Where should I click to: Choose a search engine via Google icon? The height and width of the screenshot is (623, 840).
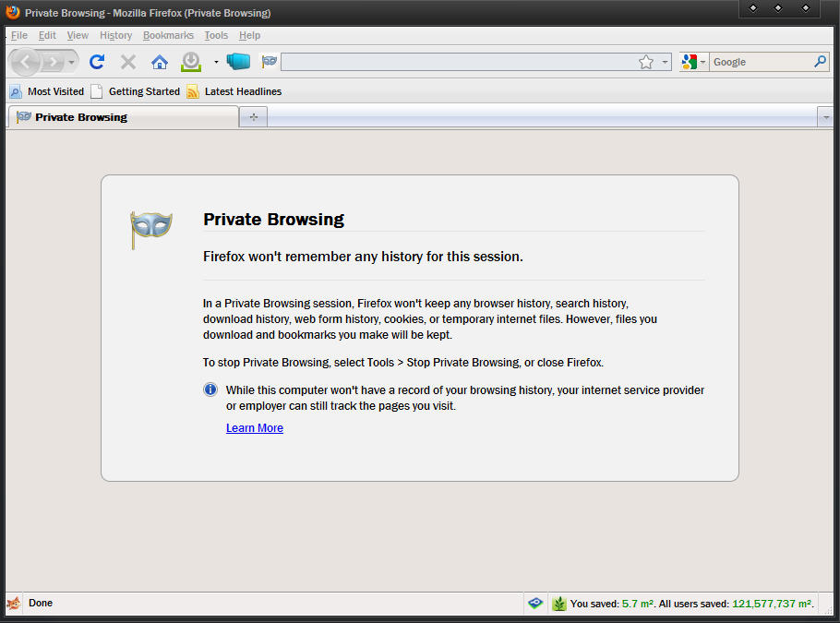click(x=693, y=62)
